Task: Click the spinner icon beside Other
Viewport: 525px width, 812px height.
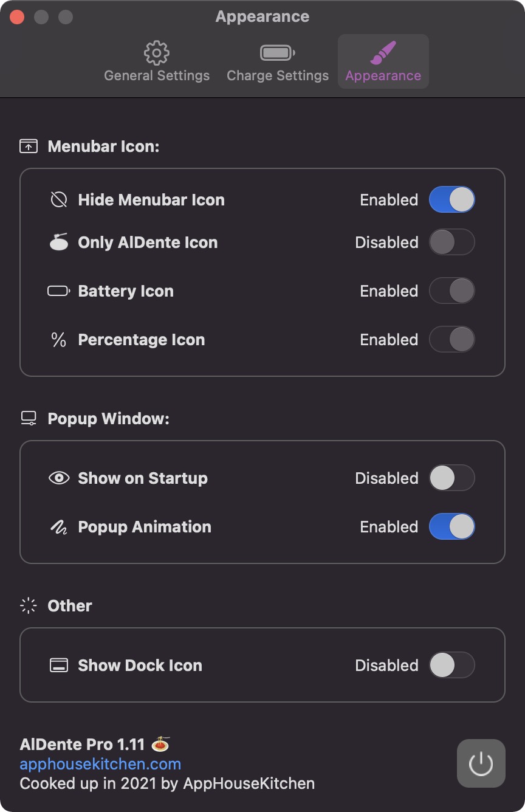Action: [x=29, y=606]
